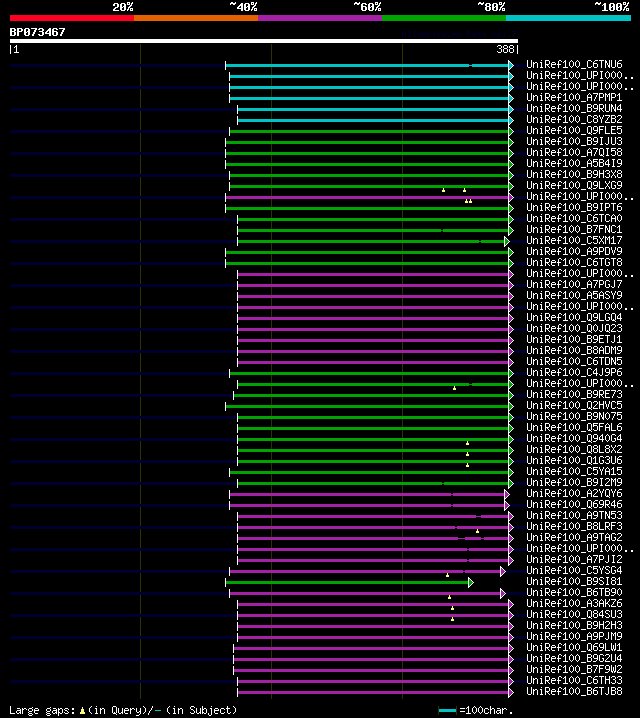This screenshot has height=718, width=640.
Task: Select the UniRef100_B9H2H3 label
Action: tap(574, 625)
